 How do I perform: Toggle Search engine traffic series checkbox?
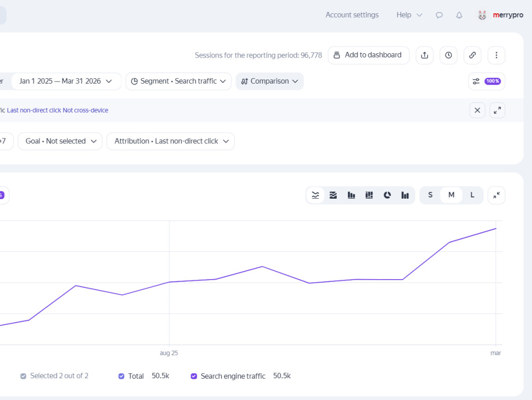[x=194, y=376]
